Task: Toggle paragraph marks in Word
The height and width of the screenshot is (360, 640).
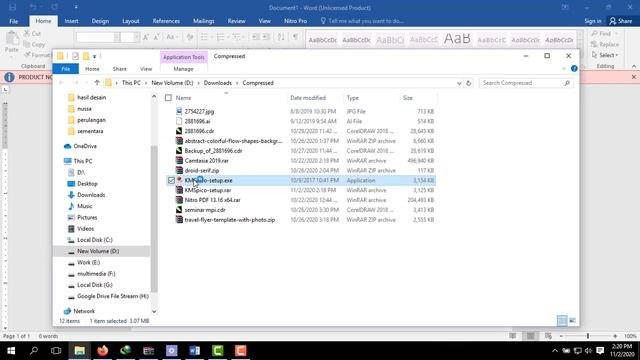Action: (295, 37)
